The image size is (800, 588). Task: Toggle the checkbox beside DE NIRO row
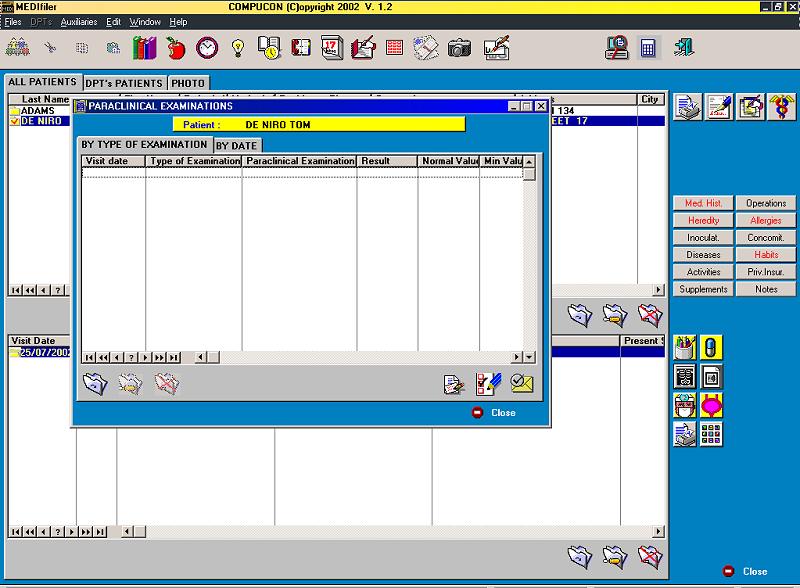[14, 121]
